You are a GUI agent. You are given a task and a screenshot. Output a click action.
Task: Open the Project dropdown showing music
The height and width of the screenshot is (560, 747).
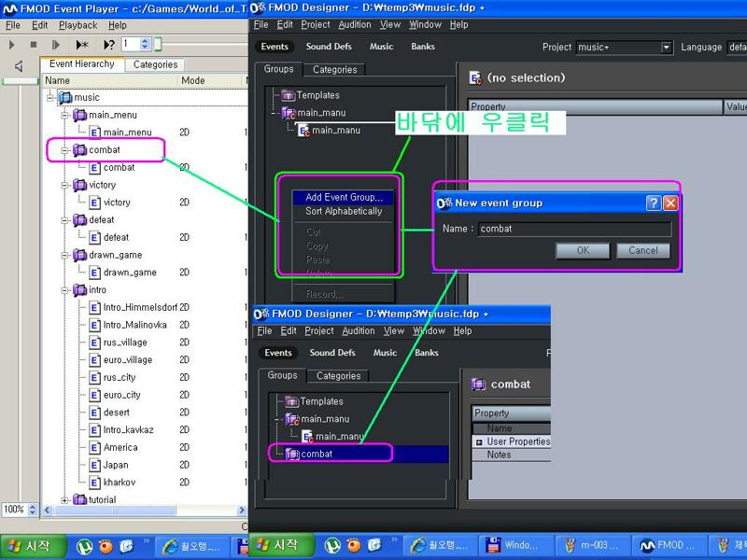(x=666, y=48)
